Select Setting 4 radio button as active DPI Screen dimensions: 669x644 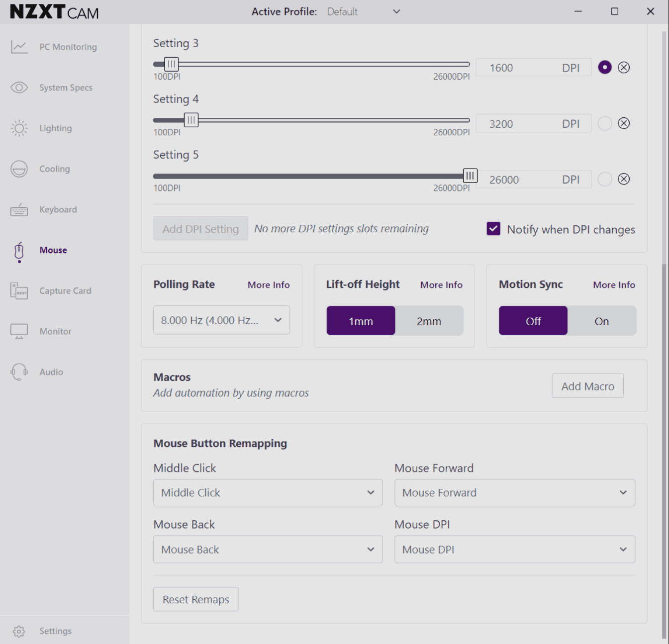coord(605,123)
